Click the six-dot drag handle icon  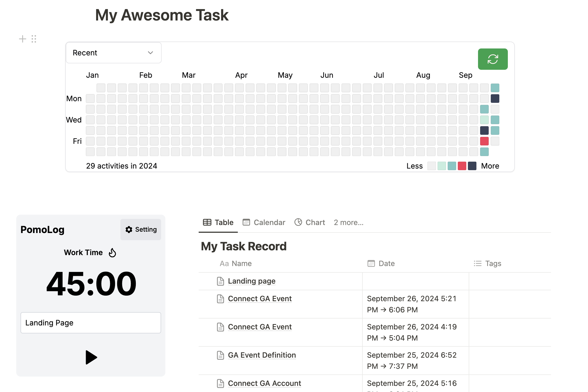click(34, 39)
